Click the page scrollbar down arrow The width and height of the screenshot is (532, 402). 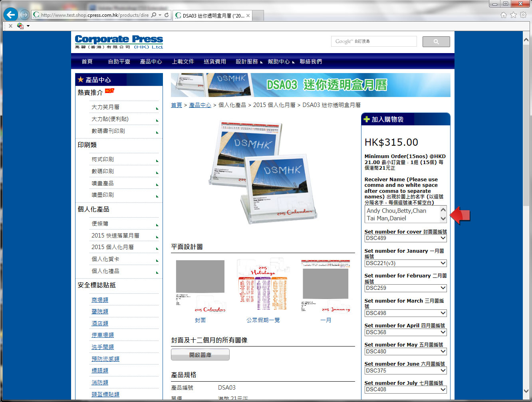point(526,391)
